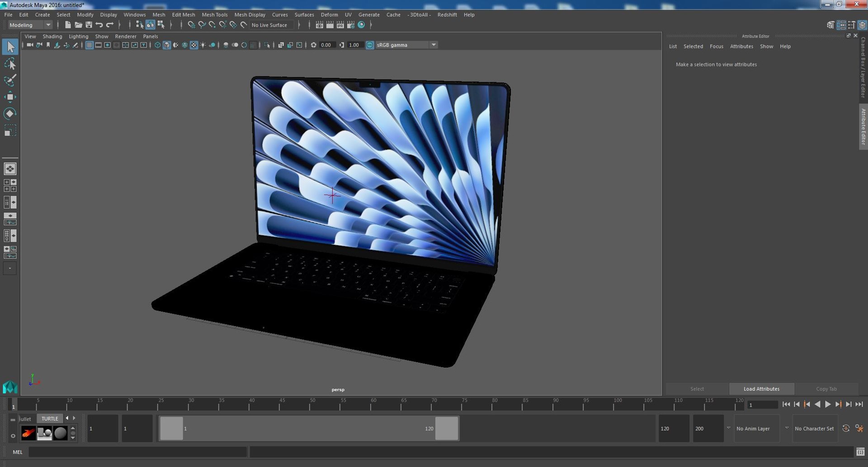This screenshot has width=868, height=467.
Task: Open viewport Shading menu
Action: pos(52,36)
